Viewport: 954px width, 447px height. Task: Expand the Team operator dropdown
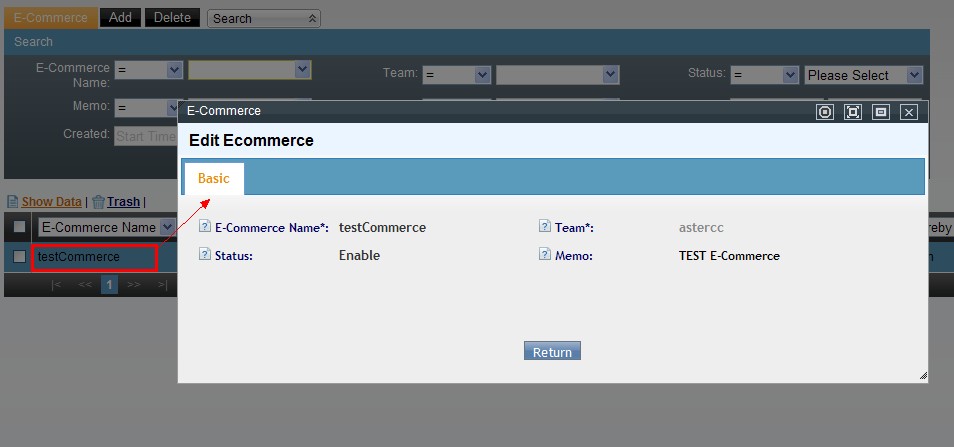point(456,75)
